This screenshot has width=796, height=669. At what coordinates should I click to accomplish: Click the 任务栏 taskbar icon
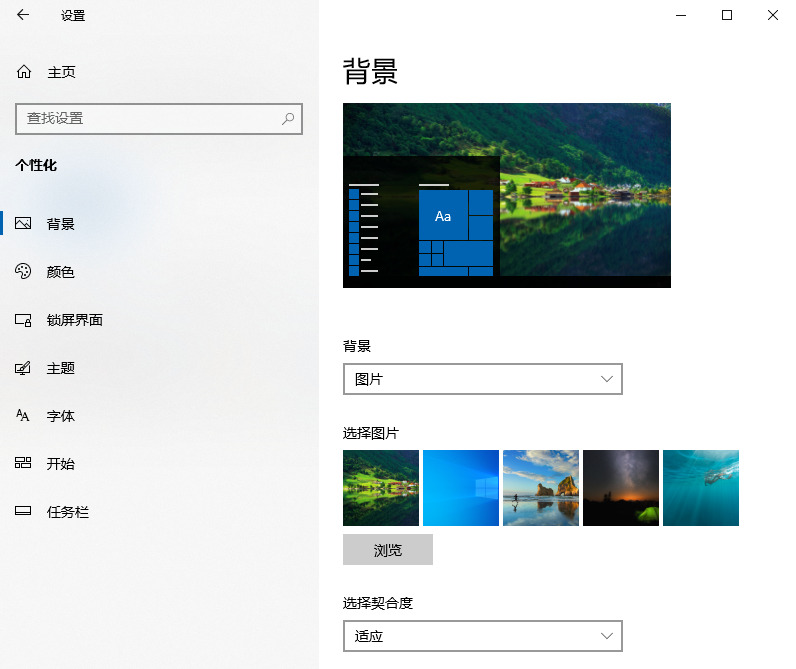click(x=24, y=512)
